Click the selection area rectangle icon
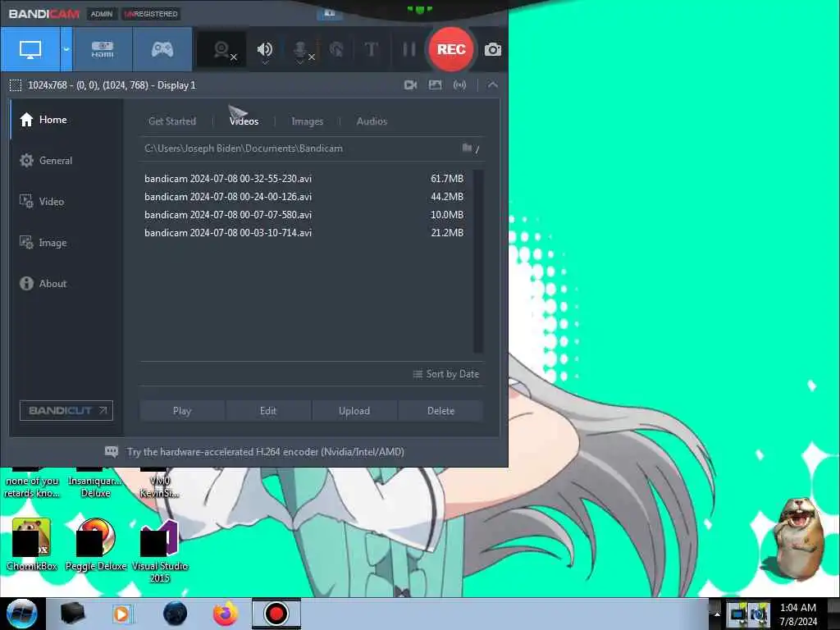The image size is (840, 630). 16,85
